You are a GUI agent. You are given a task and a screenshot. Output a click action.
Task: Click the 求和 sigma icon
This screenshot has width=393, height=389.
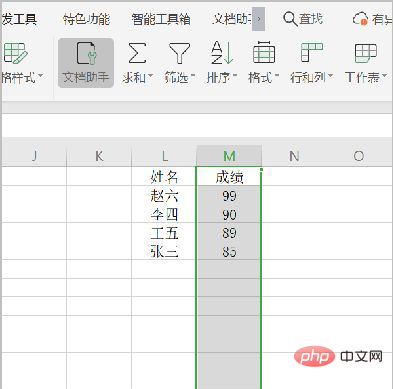click(x=137, y=53)
